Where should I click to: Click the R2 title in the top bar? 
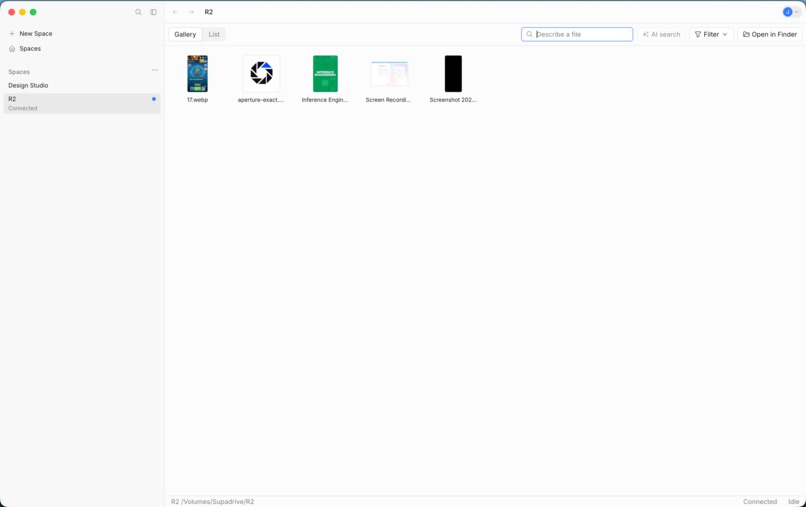tap(209, 12)
